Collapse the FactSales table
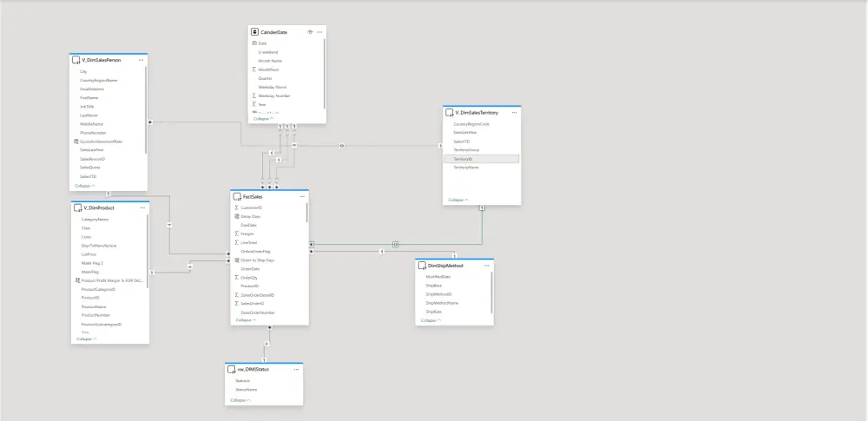This screenshot has height=421, width=868. coord(247,320)
